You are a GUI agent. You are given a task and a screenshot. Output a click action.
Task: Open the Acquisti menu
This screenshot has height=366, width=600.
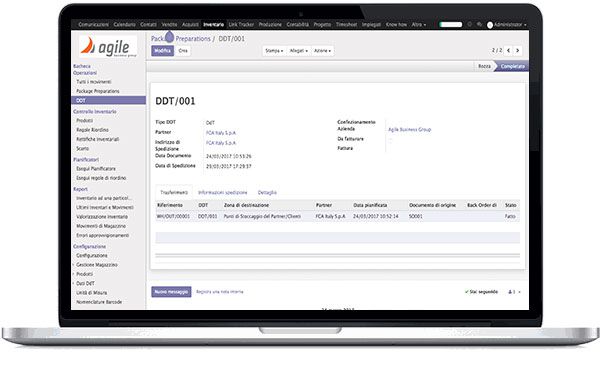pos(190,25)
